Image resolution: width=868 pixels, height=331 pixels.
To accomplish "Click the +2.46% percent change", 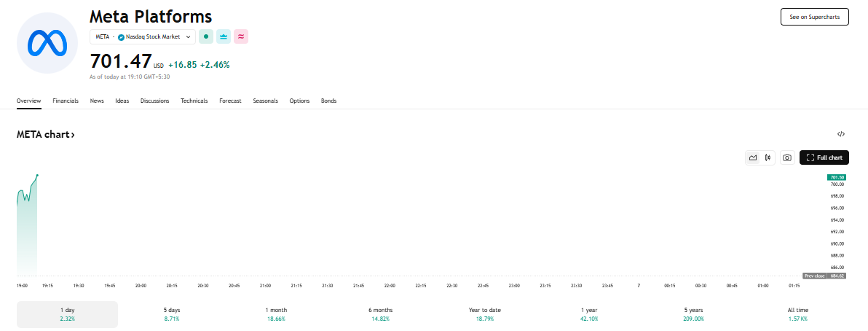I will click(x=215, y=65).
